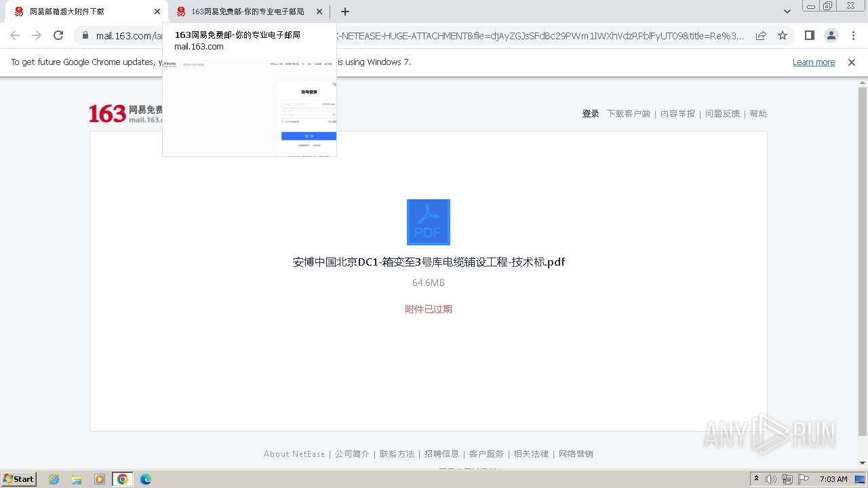Open the 帮助 help link
868x488 pixels.
758,114
